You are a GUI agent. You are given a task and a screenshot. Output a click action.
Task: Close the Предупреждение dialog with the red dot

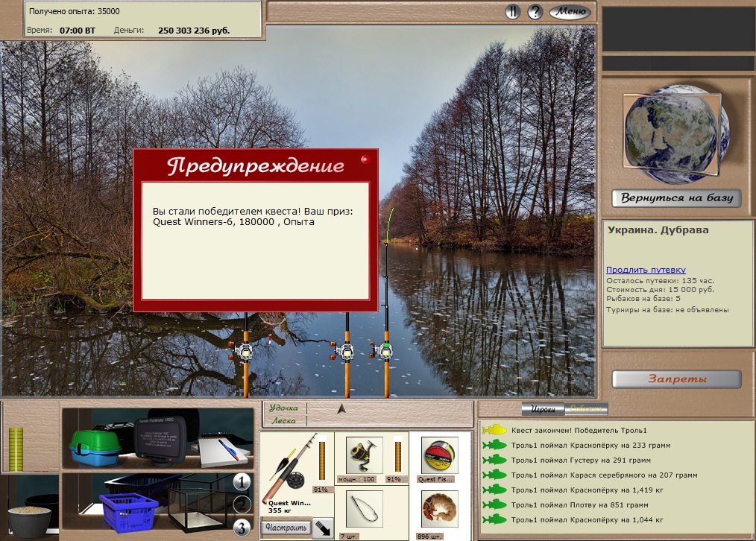pos(365,159)
